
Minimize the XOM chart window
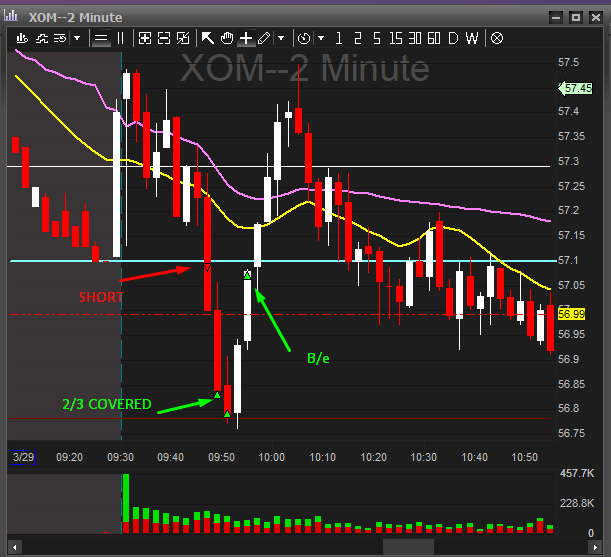click(556, 18)
